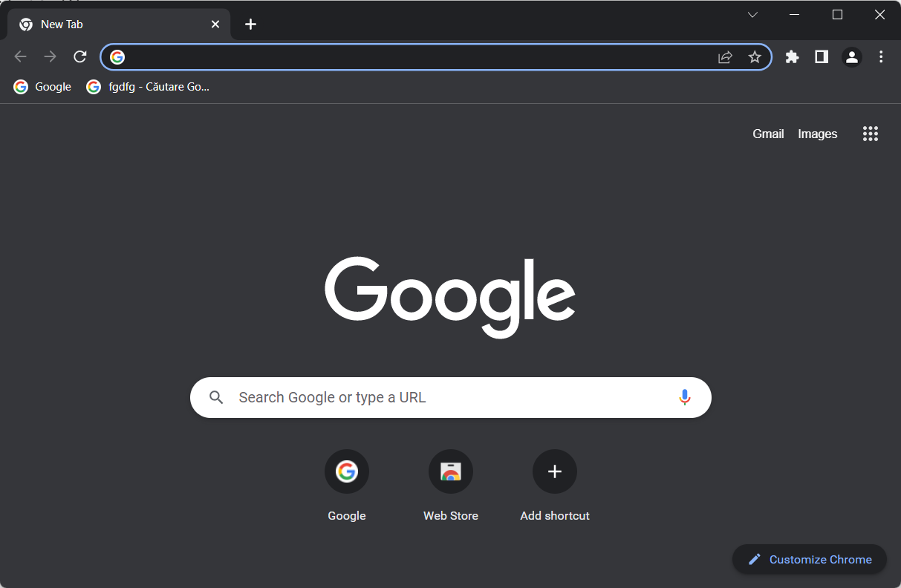The image size is (901, 588).
Task: Open the Web Store shortcut tile
Action: (451, 486)
